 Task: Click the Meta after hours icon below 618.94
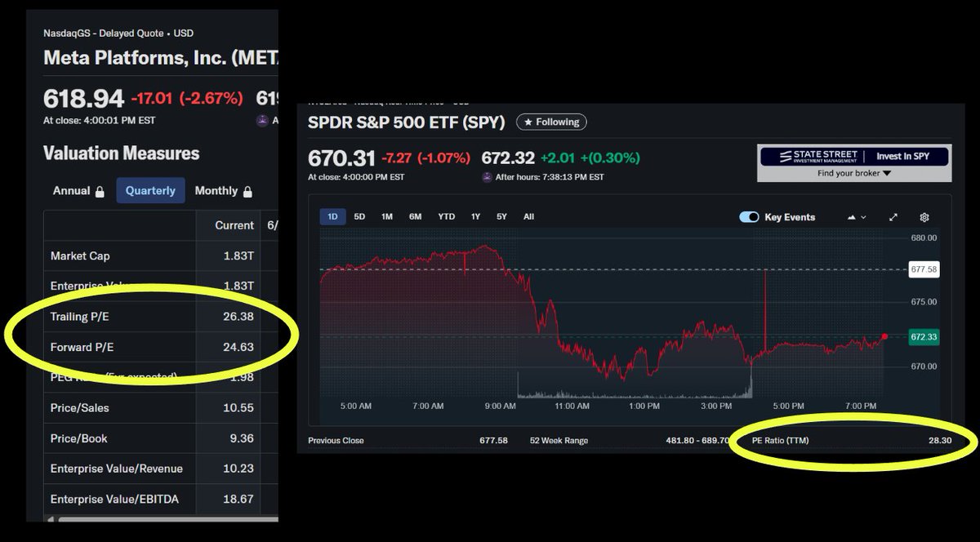pyautogui.click(x=262, y=120)
